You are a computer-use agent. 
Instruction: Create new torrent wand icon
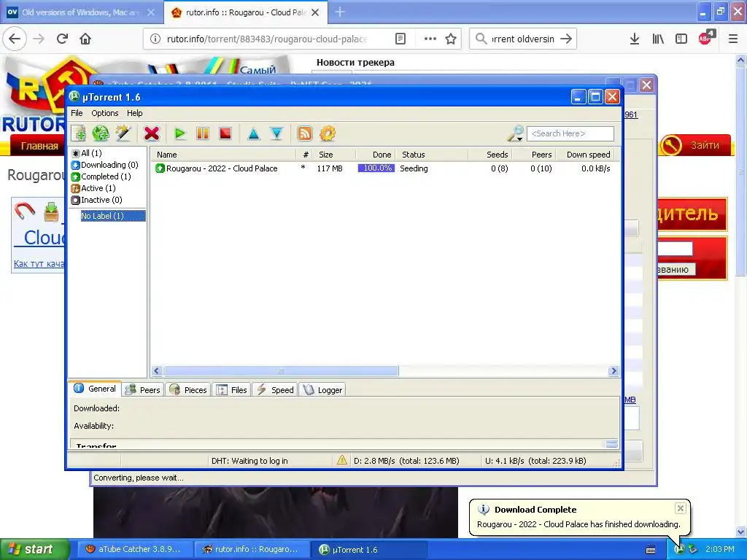point(123,134)
